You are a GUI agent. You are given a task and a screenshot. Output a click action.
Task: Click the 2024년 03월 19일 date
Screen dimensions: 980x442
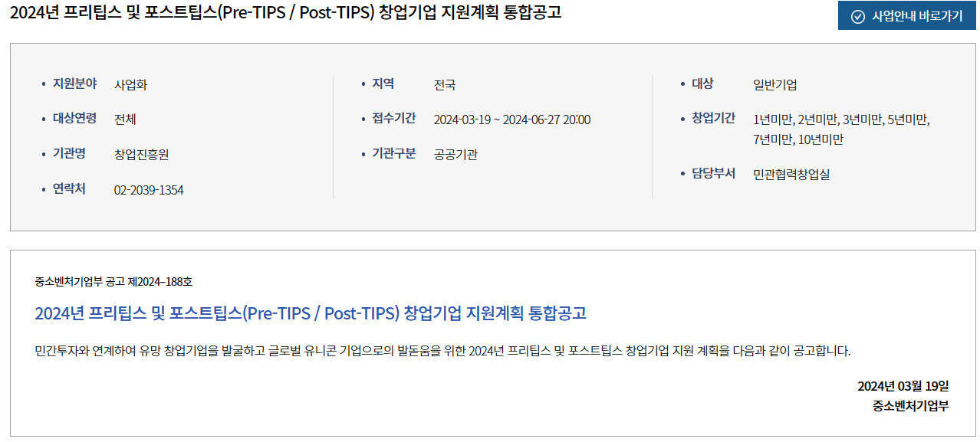[x=903, y=386]
